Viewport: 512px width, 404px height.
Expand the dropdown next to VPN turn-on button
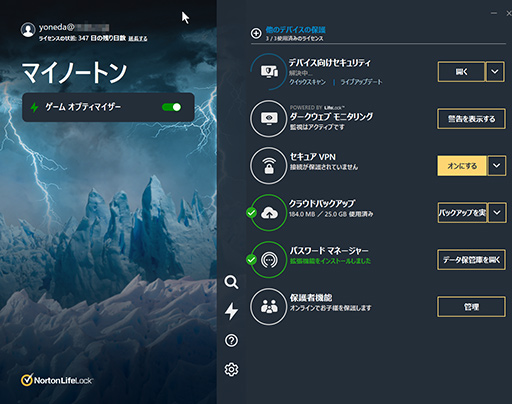496,165
